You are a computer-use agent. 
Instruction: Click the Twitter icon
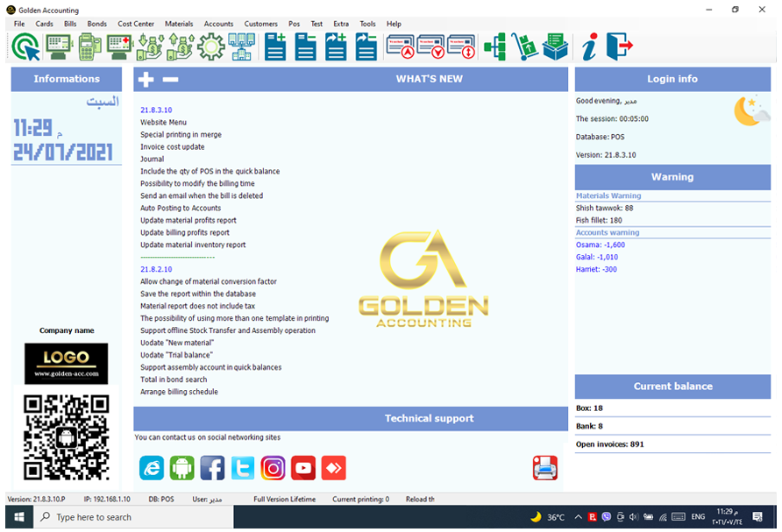(x=243, y=468)
